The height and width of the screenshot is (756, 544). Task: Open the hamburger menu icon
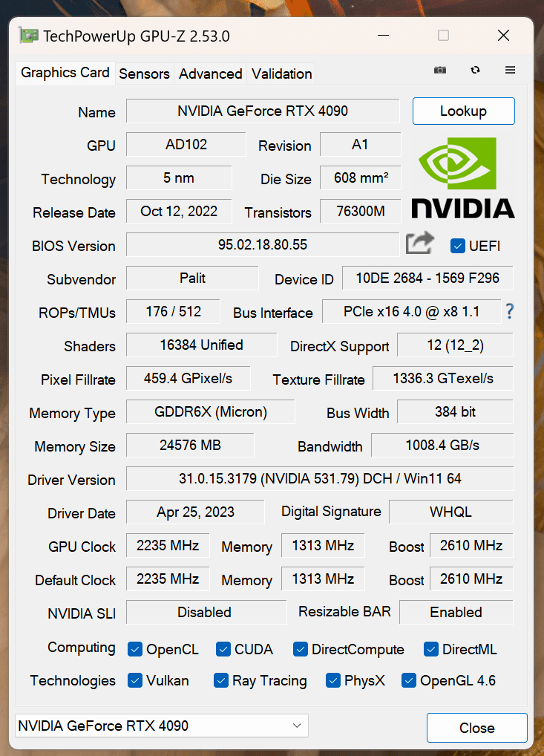click(x=511, y=70)
